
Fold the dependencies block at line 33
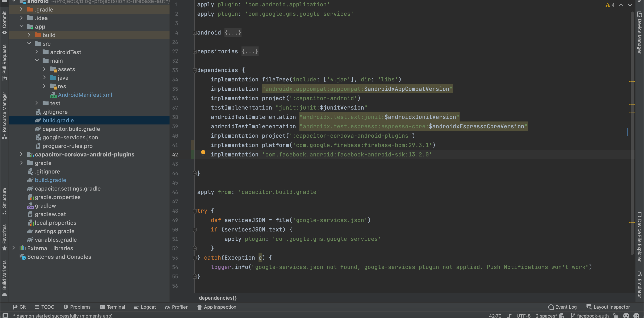(x=194, y=70)
